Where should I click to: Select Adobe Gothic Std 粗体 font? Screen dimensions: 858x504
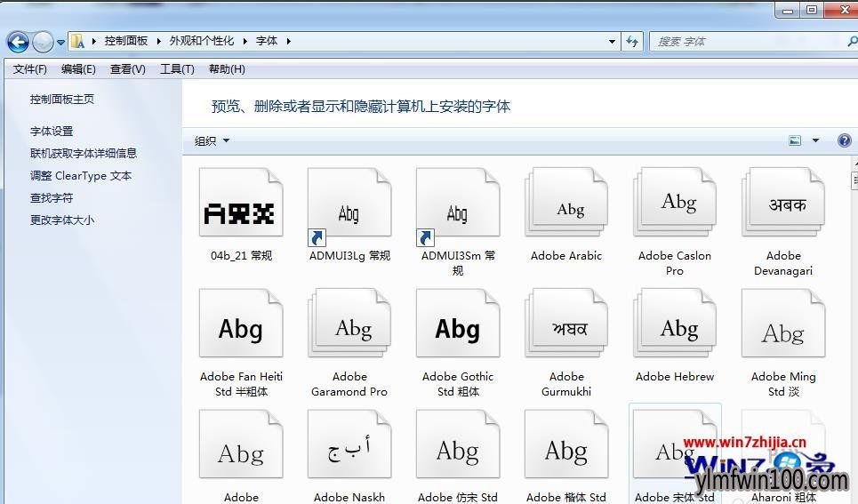458,324
